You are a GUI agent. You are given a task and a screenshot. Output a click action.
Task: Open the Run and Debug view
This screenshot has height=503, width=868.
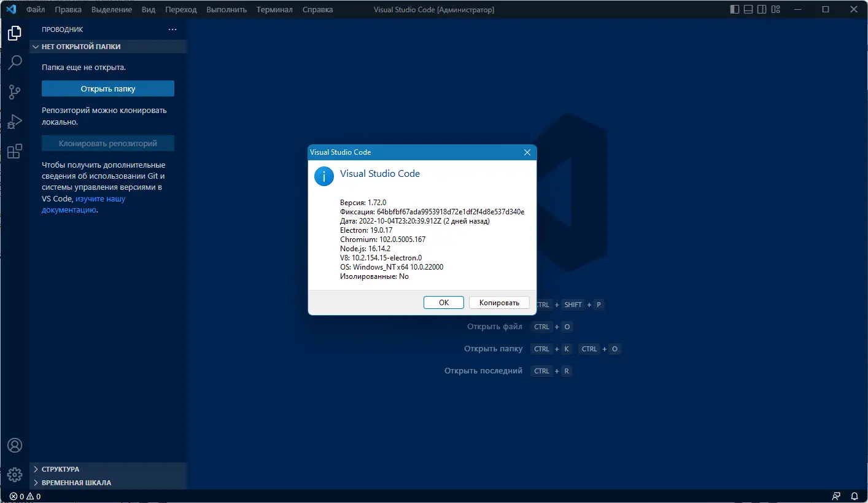14,122
